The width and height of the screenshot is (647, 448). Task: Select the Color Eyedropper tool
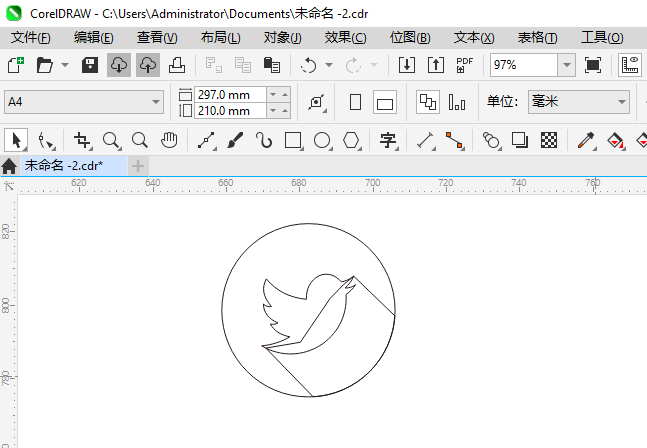click(x=587, y=140)
